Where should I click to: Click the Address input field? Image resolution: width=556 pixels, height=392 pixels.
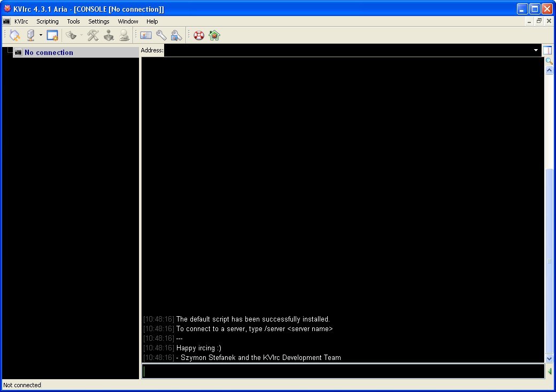[348, 50]
